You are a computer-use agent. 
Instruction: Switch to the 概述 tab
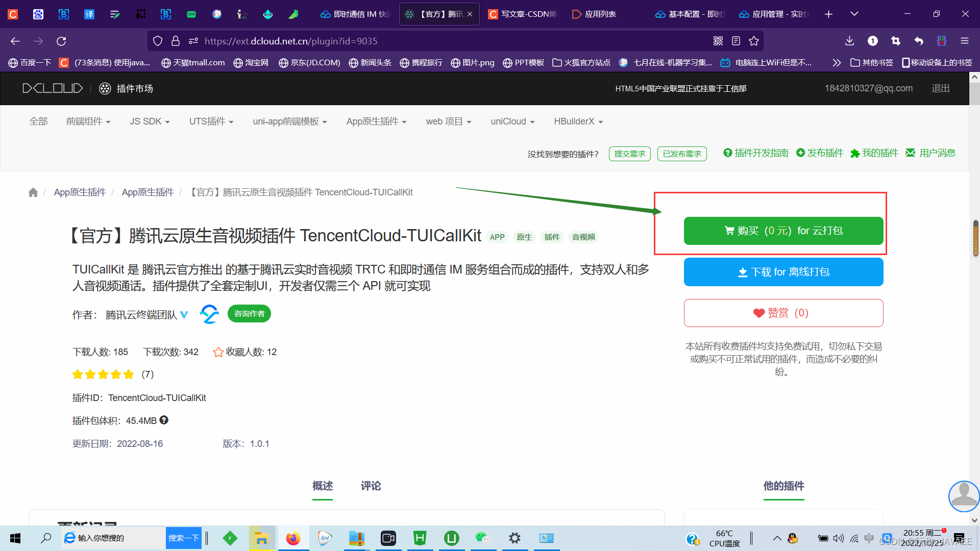[x=323, y=486]
